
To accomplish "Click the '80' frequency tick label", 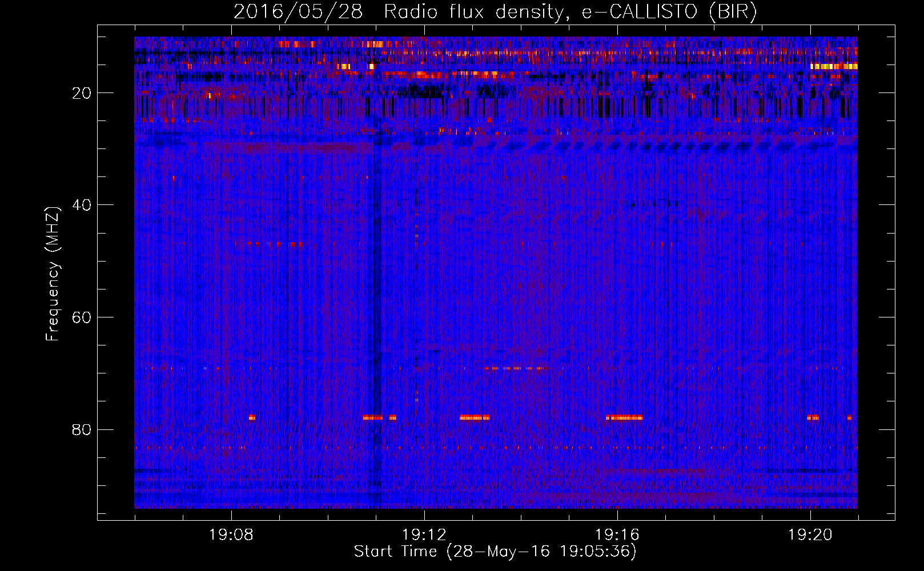I will [x=82, y=429].
